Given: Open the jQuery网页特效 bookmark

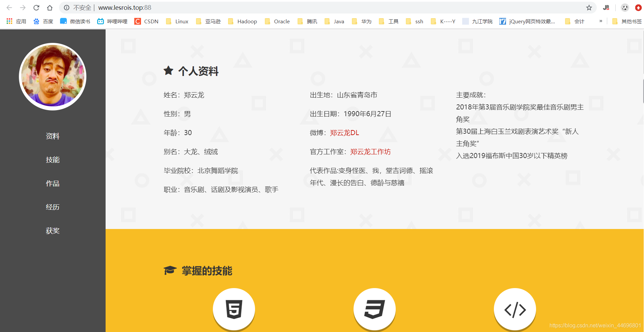Looking at the screenshot, I should point(527,21).
